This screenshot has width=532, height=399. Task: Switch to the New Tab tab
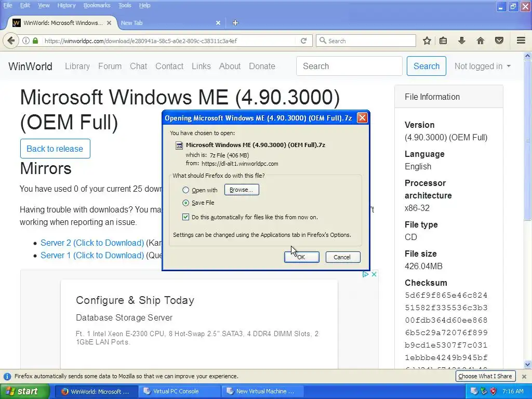click(170, 23)
